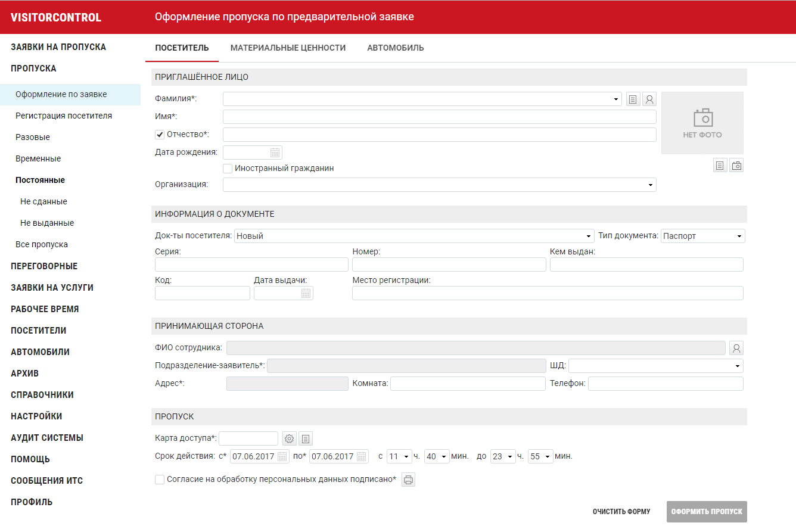Image resolution: width=796 pixels, height=532 pixels.
Task: Click into the Место регистрации field
Action: 548,293
